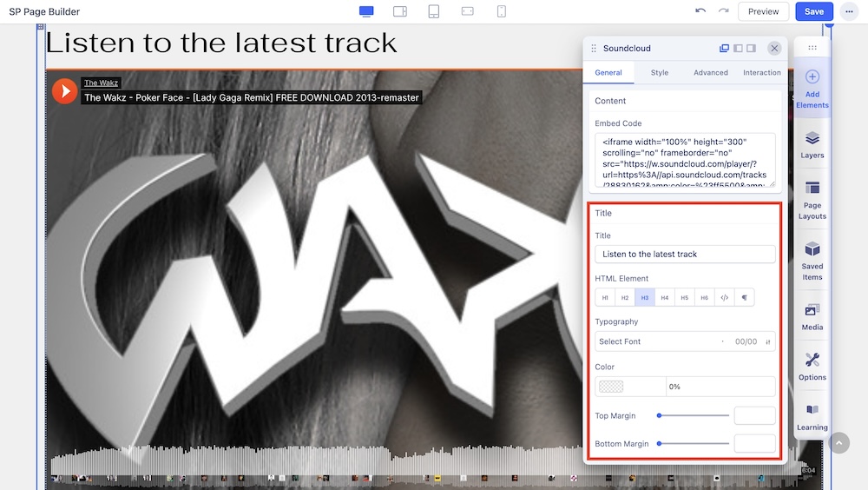Click the undo arrow in top bar
The height and width of the screenshot is (490, 868).
[x=700, y=11]
